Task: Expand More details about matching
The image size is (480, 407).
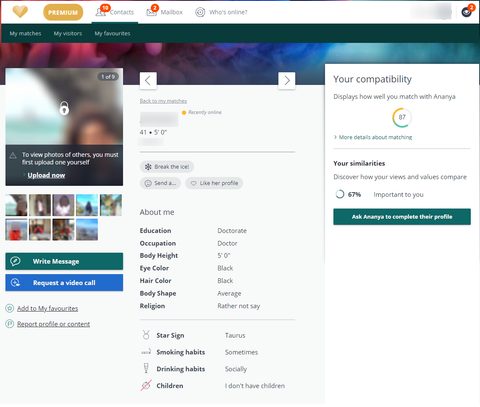Action: tap(373, 137)
